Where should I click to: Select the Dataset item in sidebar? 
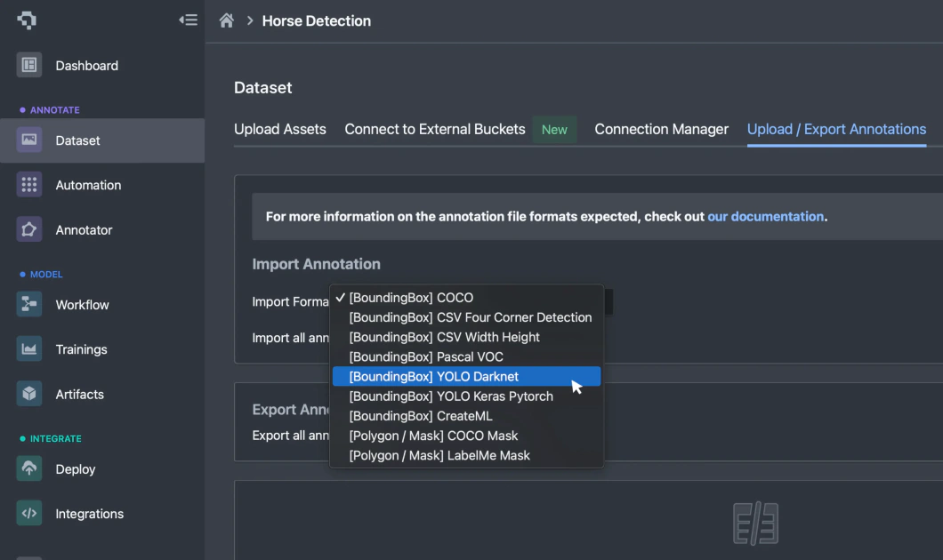coord(77,140)
